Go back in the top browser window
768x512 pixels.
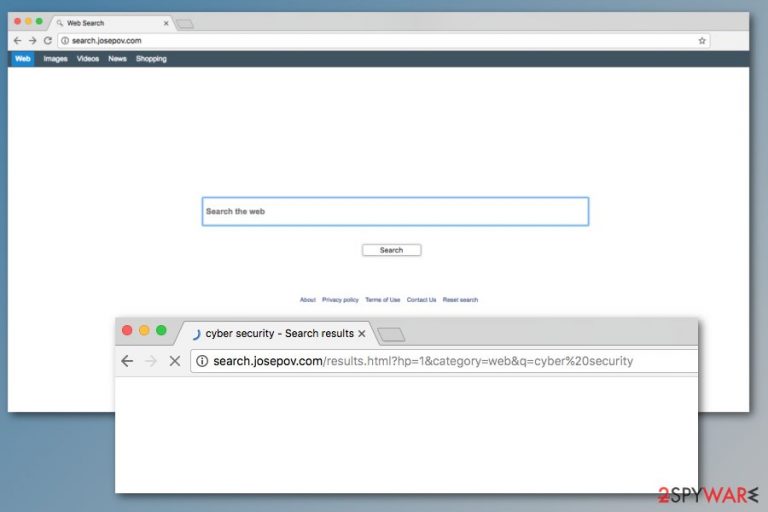point(18,41)
